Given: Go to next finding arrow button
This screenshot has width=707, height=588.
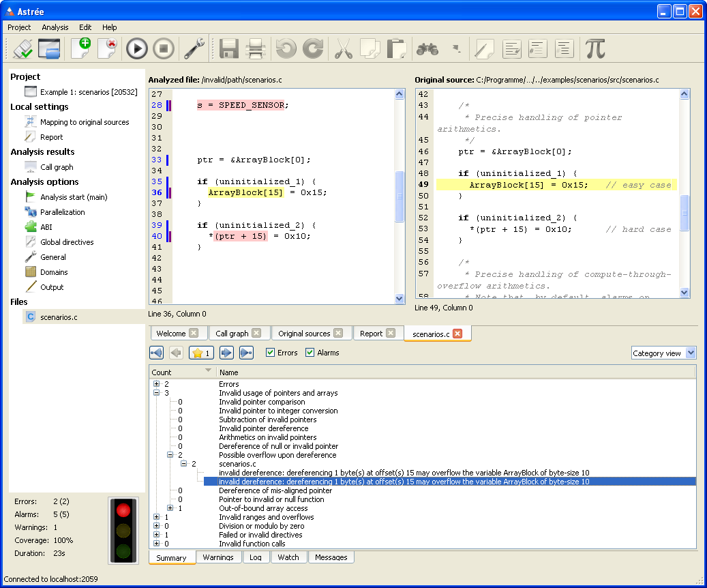Looking at the screenshot, I should [x=226, y=353].
